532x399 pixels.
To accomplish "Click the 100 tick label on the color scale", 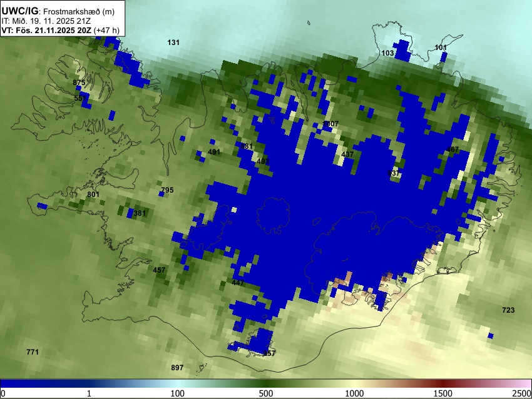I will 177,393.
